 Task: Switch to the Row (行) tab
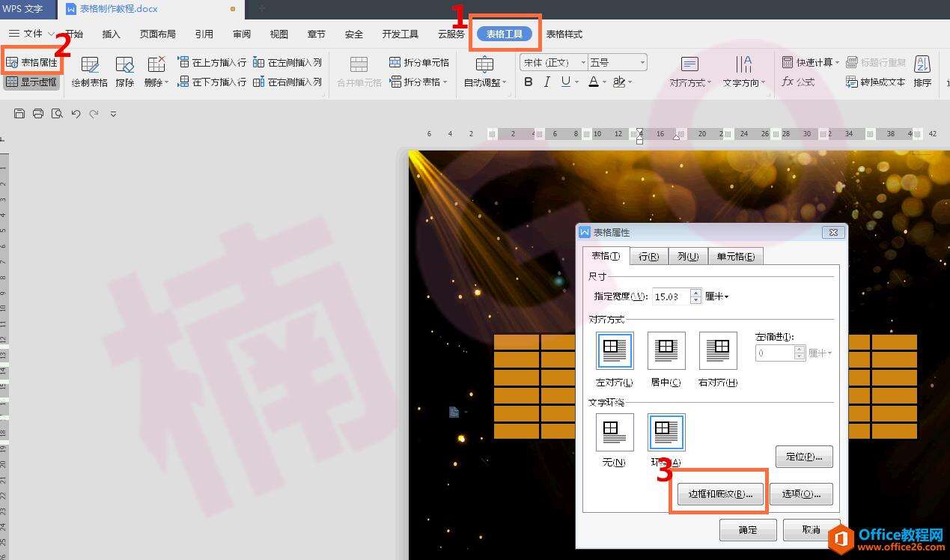tap(648, 256)
